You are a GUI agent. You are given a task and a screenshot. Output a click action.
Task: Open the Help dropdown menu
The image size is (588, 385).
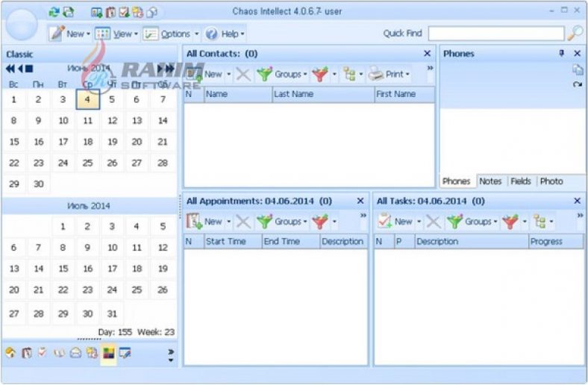[225, 34]
